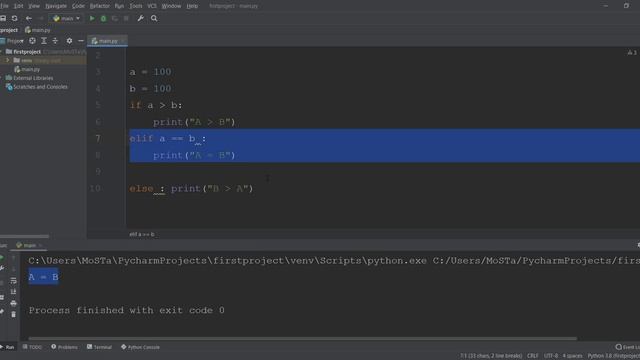640x360 pixels.
Task: Open the VCS menu
Action: [152, 6]
